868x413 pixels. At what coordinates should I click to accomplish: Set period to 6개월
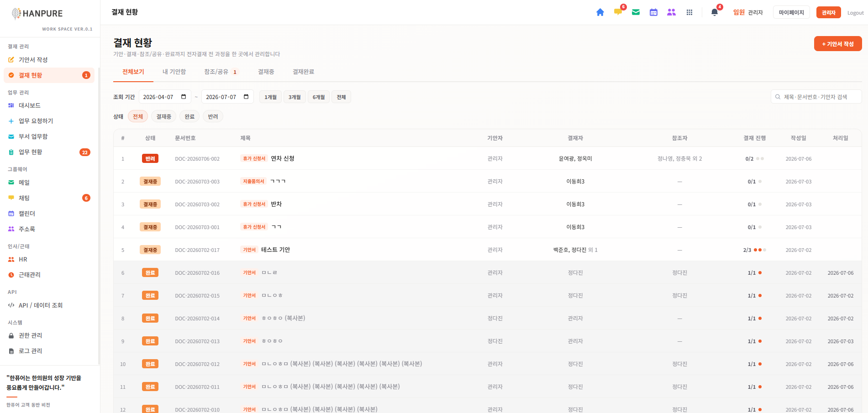click(x=319, y=97)
